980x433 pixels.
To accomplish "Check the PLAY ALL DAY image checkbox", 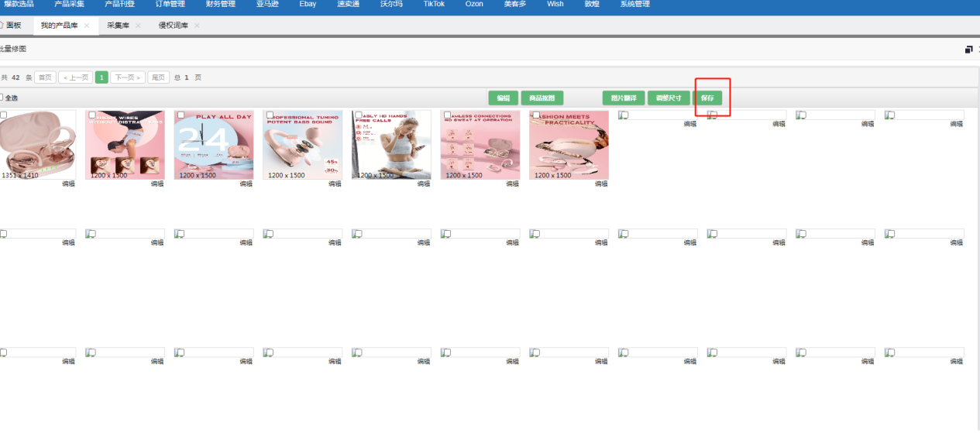I will pyautogui.click(x=181, y=115).
